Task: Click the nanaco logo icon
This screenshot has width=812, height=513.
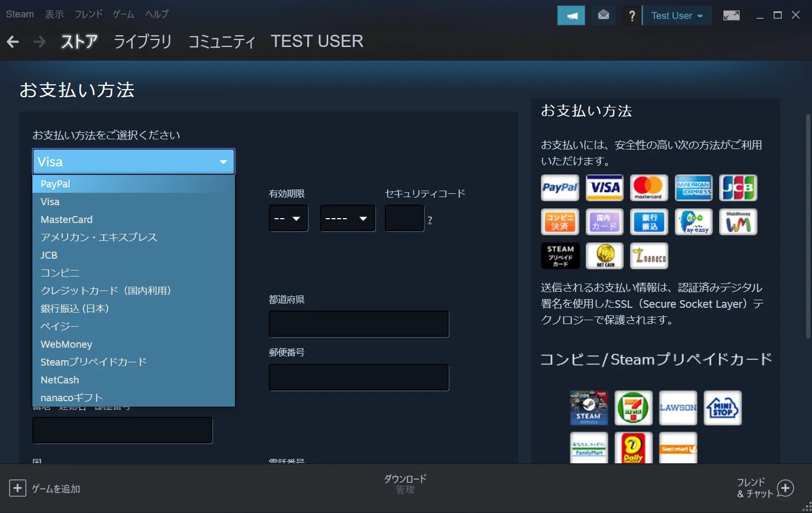Action: [649, 256]
